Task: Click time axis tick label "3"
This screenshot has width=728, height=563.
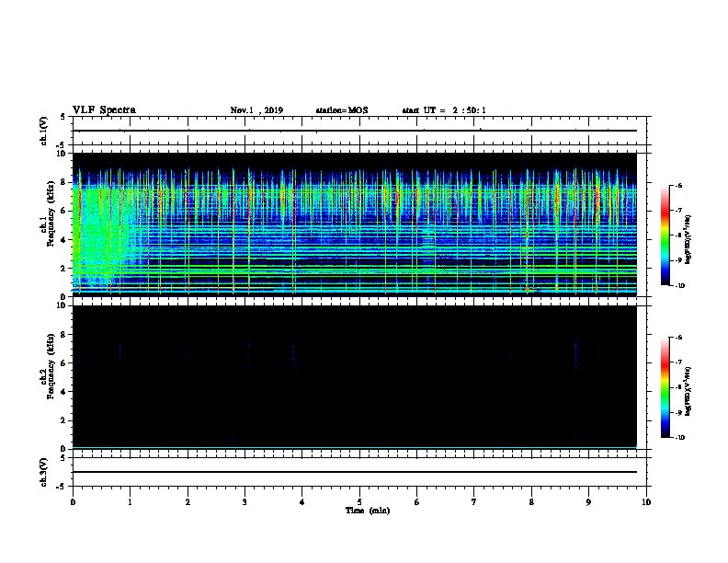Action: click(245, 501)
